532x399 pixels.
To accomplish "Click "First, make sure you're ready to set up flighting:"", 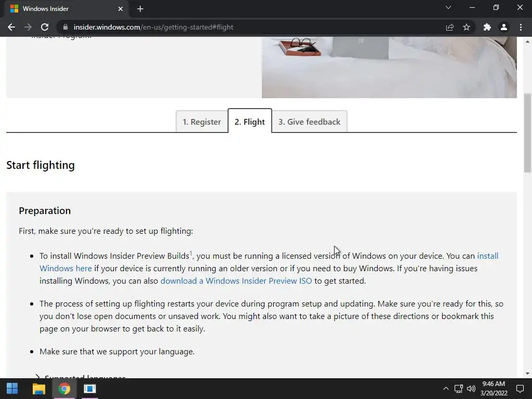I will coord(106,231).
